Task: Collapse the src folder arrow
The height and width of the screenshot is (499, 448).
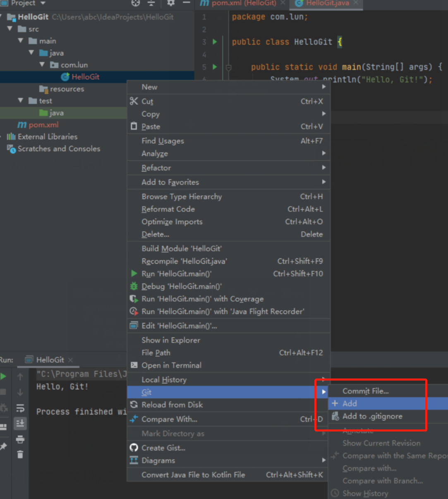Action: click(10, 29)
